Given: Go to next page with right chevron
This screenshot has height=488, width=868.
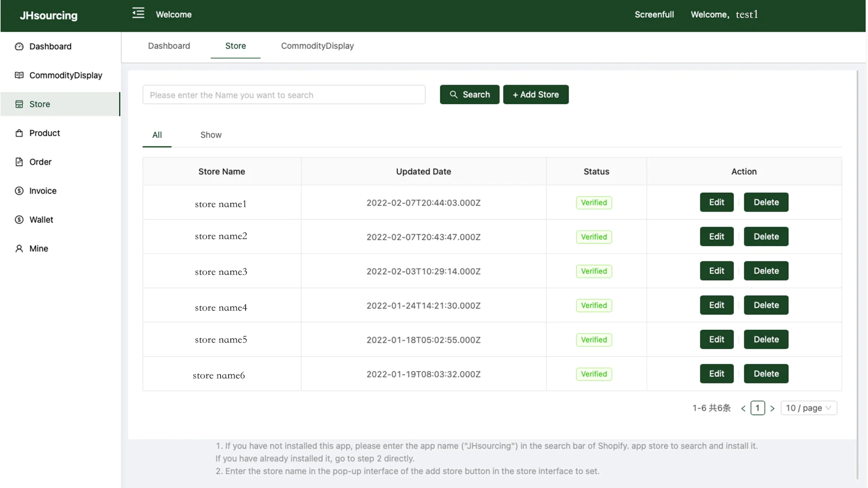Looking at the screenshot, I should [772, 408].
